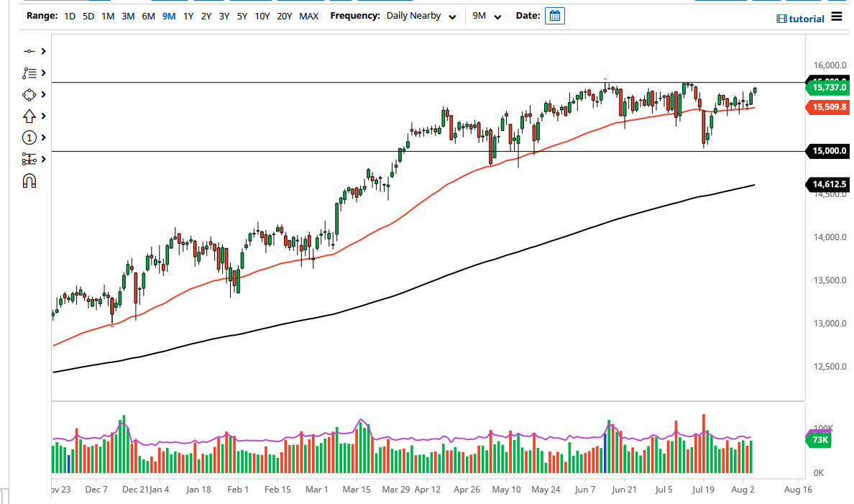
Task: Select the 6M range option
Action: [x=148, y=15]
